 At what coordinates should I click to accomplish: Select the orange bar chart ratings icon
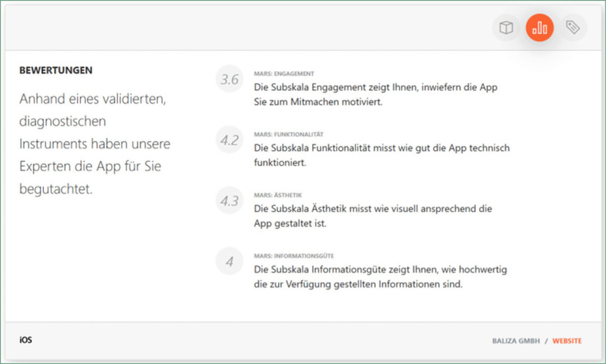click(x=539, y=28)
